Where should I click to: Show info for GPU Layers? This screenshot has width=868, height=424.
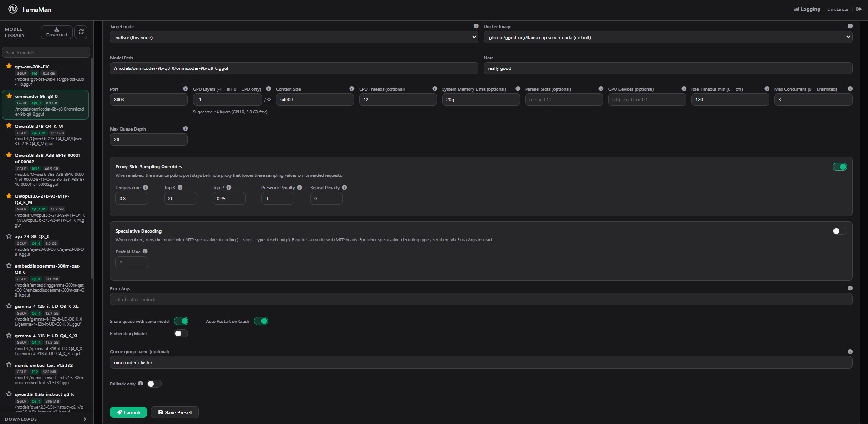pyautogui.click(x=268, y=88)
